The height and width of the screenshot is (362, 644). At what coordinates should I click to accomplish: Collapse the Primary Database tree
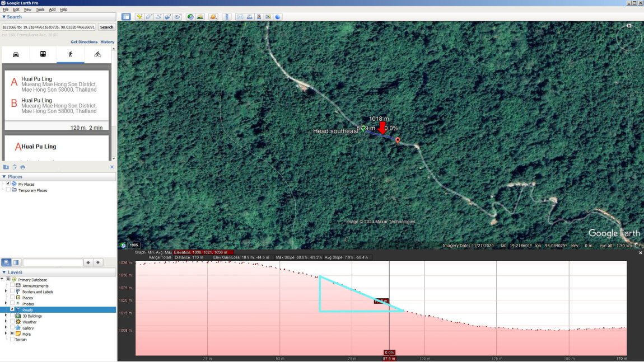pos(3,280)
